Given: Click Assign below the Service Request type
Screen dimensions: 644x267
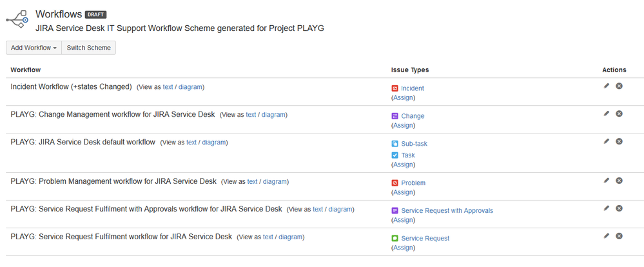Looking at the screenshot, I should [403, 248].
